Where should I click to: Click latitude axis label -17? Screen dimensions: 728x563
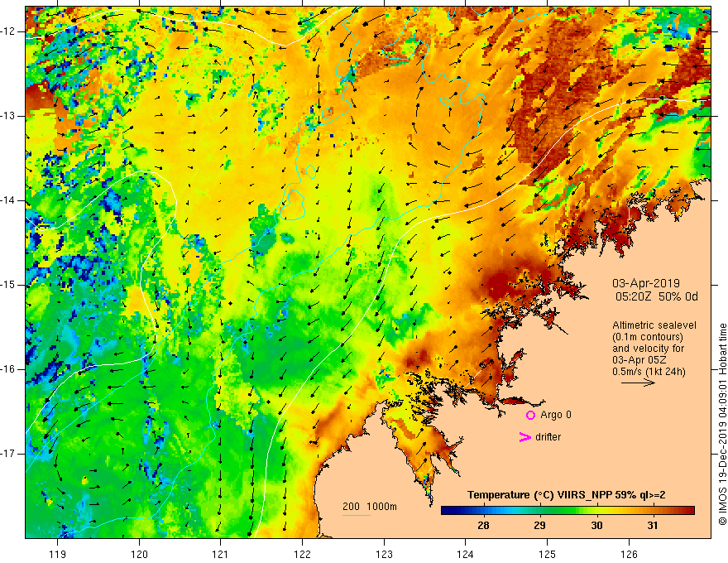[x=8, y=454]
